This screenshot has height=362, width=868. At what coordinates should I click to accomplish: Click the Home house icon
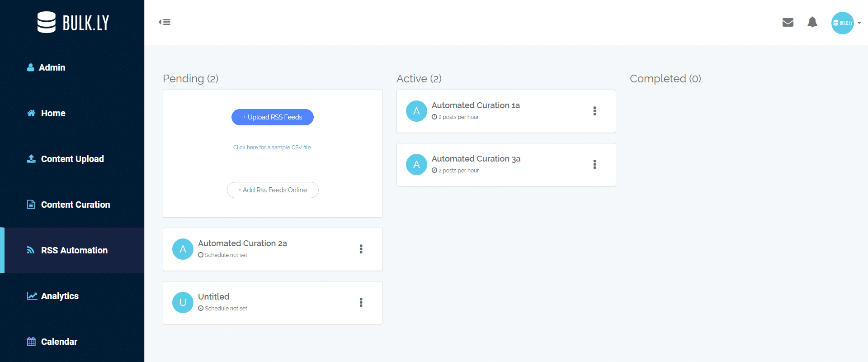coord(31,113)
